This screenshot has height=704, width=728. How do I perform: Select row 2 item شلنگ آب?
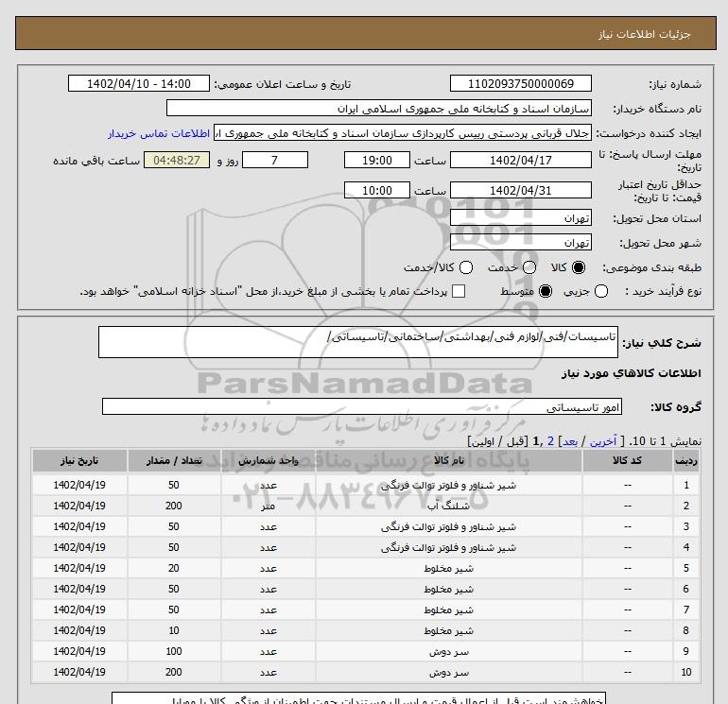point(448,507)
